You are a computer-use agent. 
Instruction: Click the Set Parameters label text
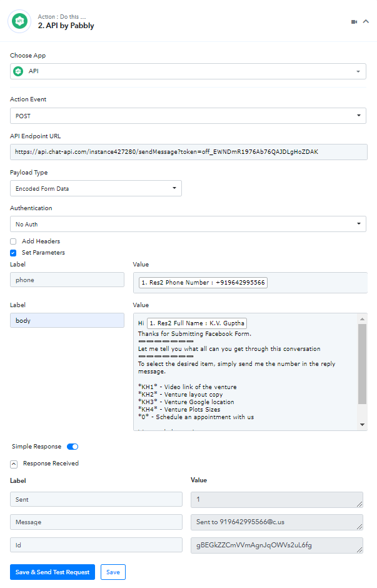44,252
